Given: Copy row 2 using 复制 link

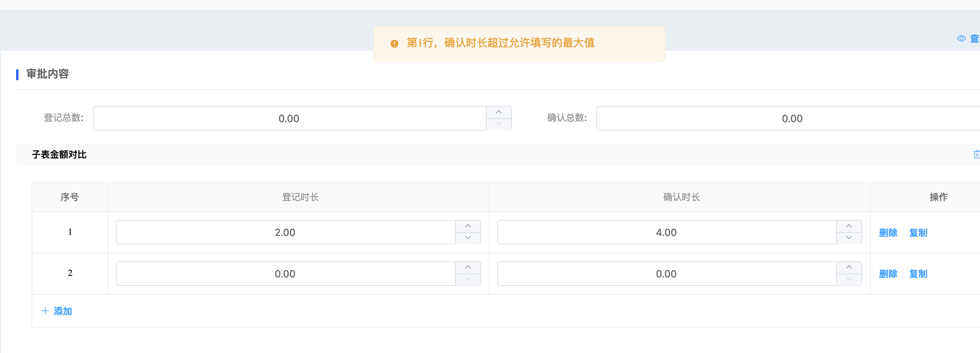Looking at the screenshot, I should pyautogui.click(x=918, y=274).
